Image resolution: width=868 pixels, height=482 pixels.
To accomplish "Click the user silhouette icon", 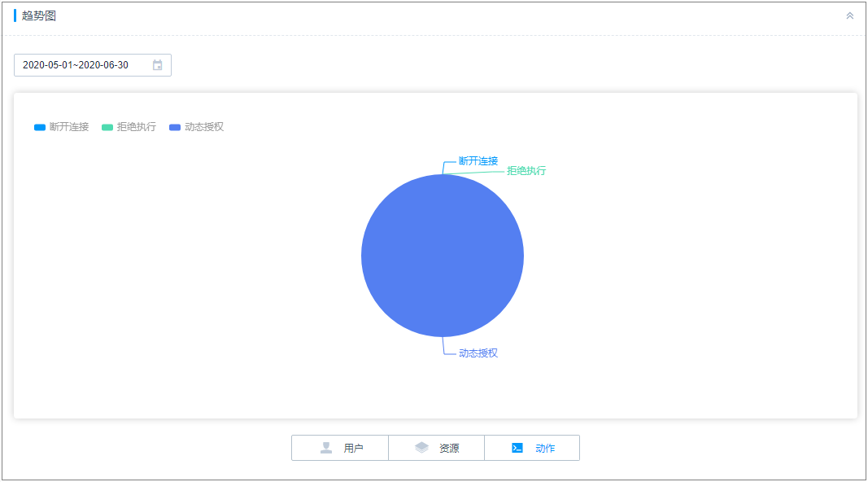I will pos(326,448).
